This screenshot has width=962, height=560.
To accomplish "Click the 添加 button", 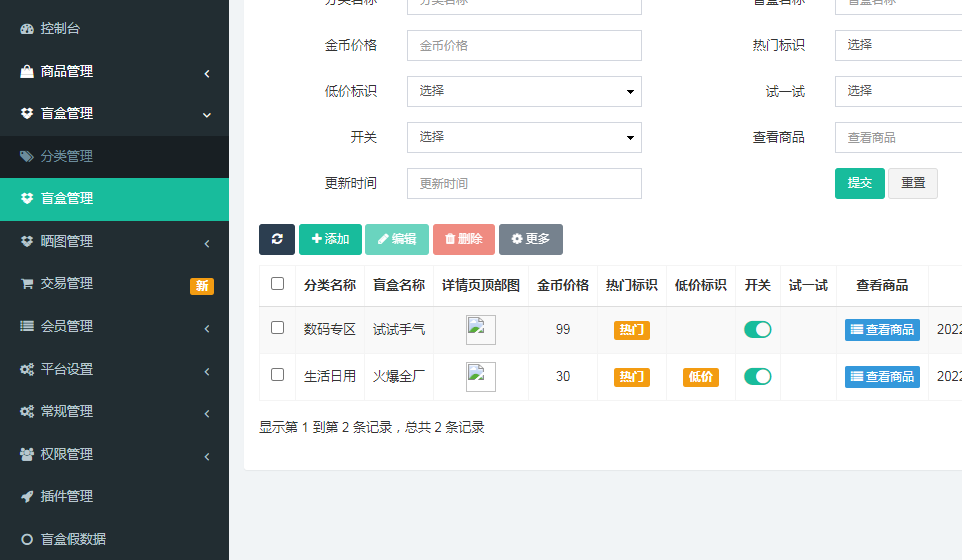I will pos(330,239).
